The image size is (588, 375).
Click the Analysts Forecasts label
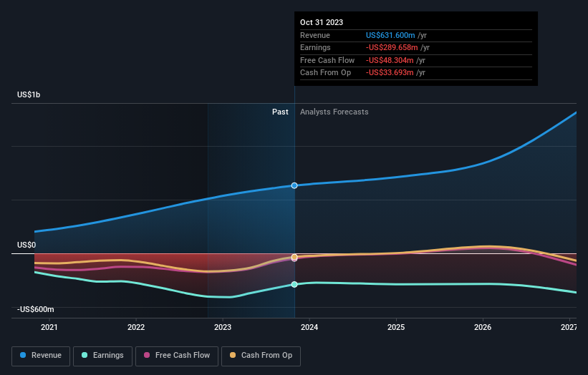coord(334,112)
